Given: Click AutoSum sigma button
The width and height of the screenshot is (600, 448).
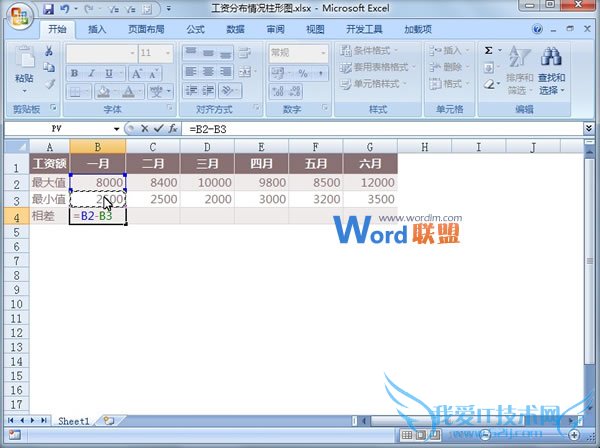Looking at the screenshot, I should [x=488, y=51].
